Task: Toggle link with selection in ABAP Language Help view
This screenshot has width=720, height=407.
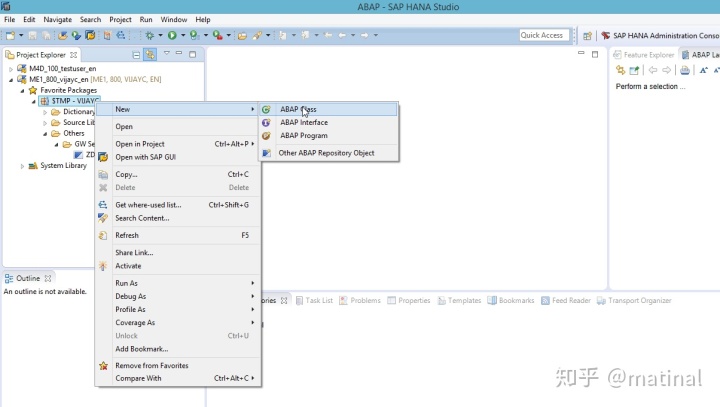Action: pos(620,70)
